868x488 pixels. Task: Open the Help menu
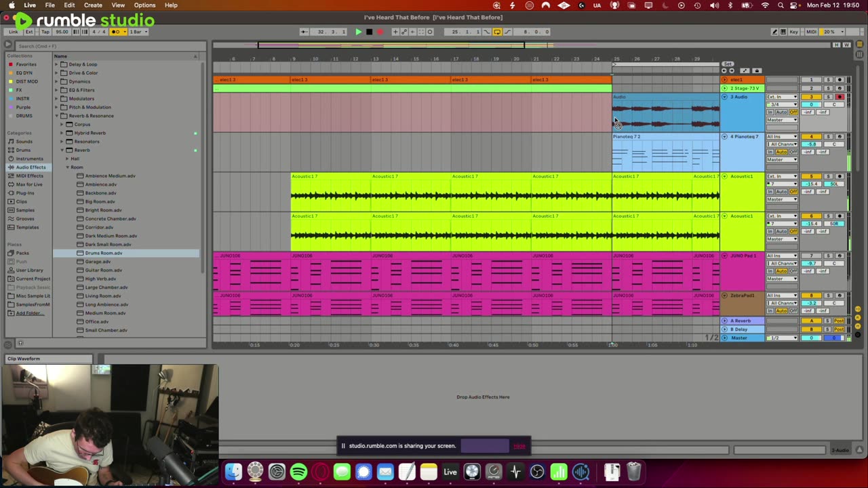click(x=171, y=5)
